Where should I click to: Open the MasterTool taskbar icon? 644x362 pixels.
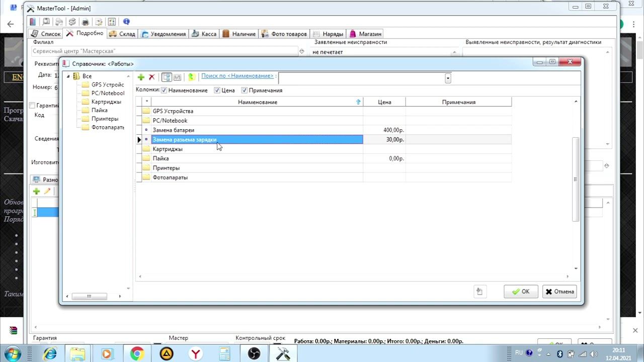(x=283, y=353)
